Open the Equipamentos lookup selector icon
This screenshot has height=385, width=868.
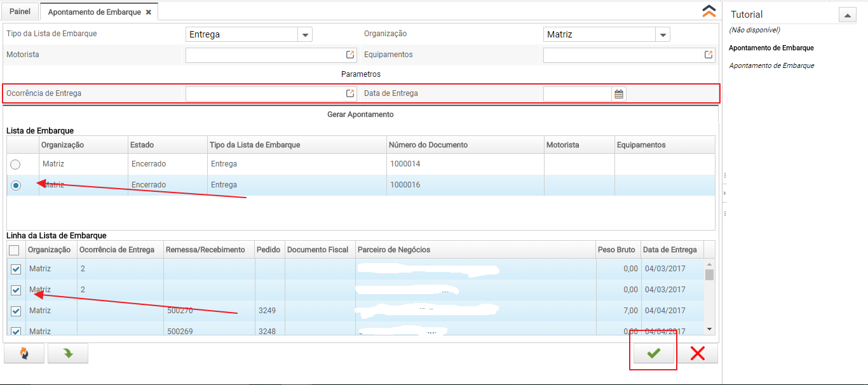point(709,55)
